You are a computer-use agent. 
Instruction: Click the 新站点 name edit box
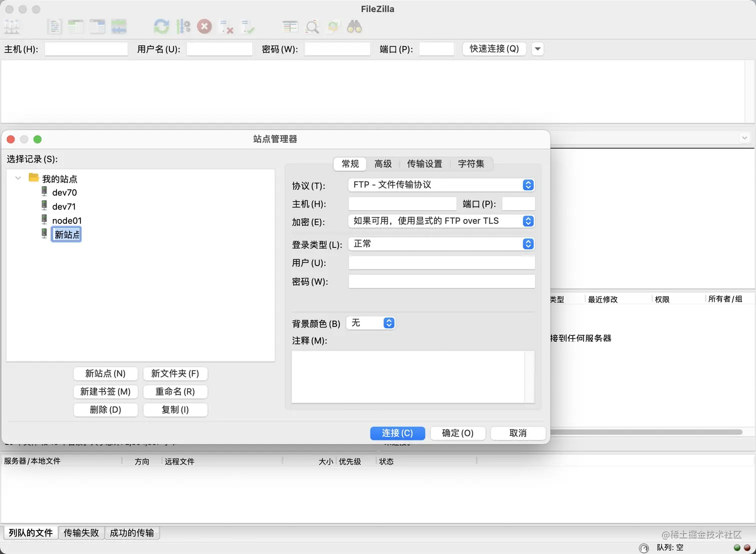click(66, 234)
